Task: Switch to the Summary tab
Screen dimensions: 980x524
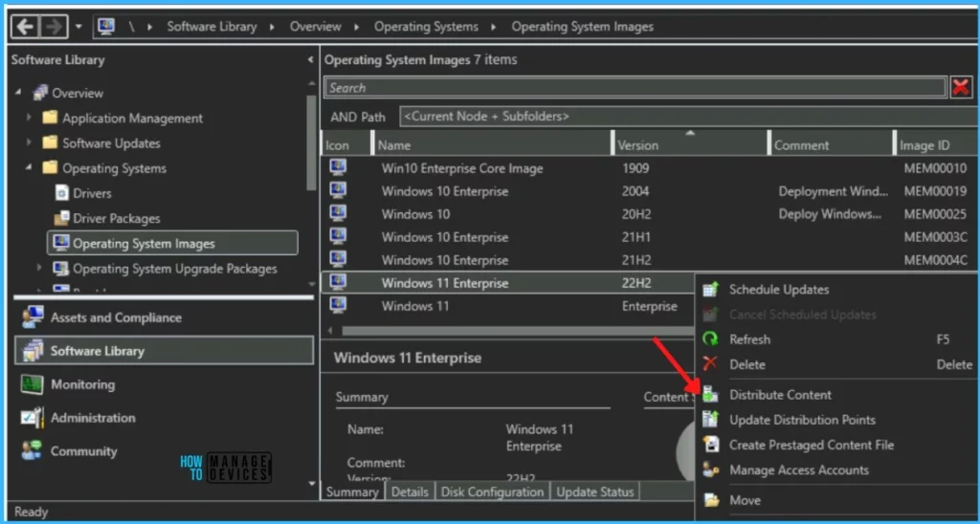Action: click(352, 491)
